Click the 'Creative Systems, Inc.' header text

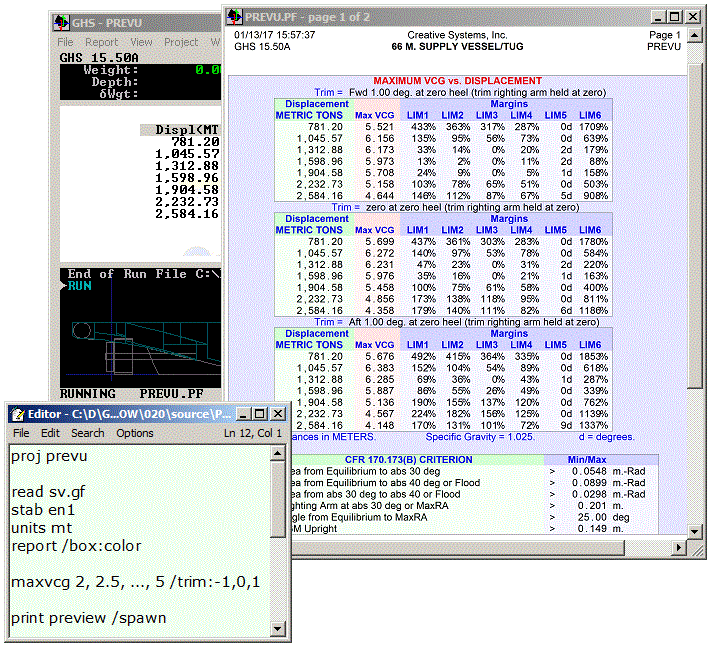[457, 35]
